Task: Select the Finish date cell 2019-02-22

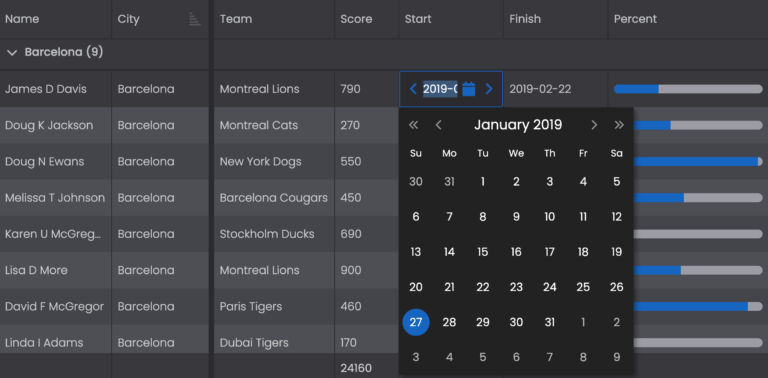Action: point(540,89)
